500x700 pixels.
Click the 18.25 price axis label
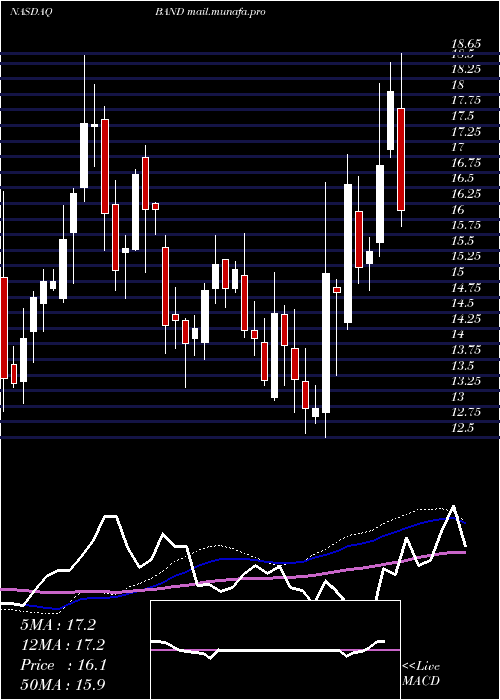(x=466, y=69)
